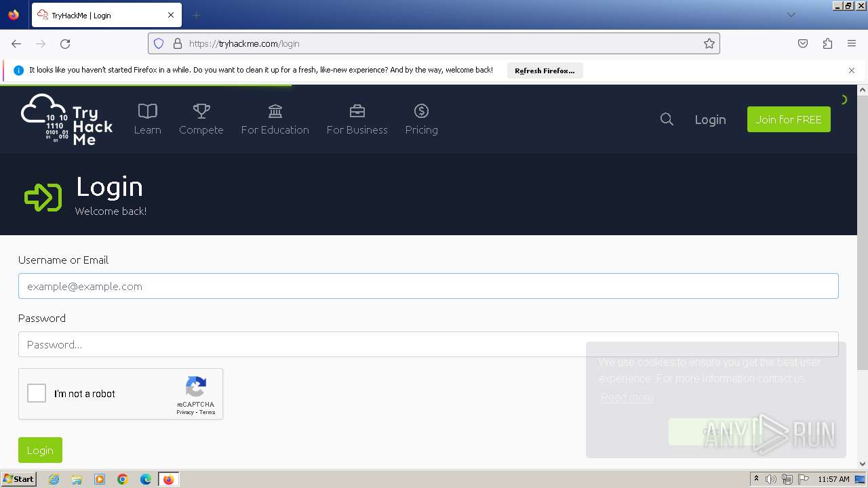Close the TryHackMe Login tab
The image size is (868, 488).
pyautogui.click(x=171, y=15)
